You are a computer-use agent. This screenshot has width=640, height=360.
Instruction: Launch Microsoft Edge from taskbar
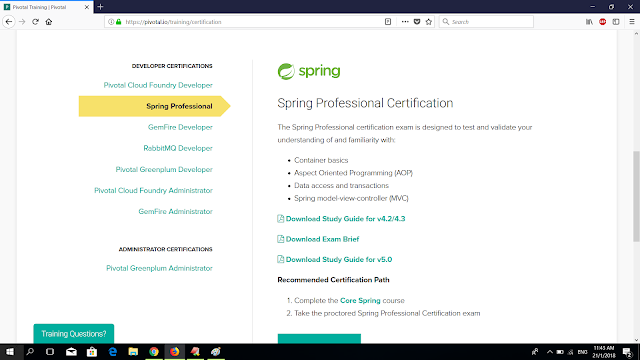click(113, 352)
